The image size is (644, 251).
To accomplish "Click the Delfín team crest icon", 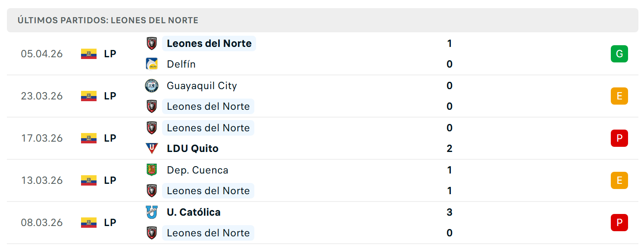I will tap(152, 64).
